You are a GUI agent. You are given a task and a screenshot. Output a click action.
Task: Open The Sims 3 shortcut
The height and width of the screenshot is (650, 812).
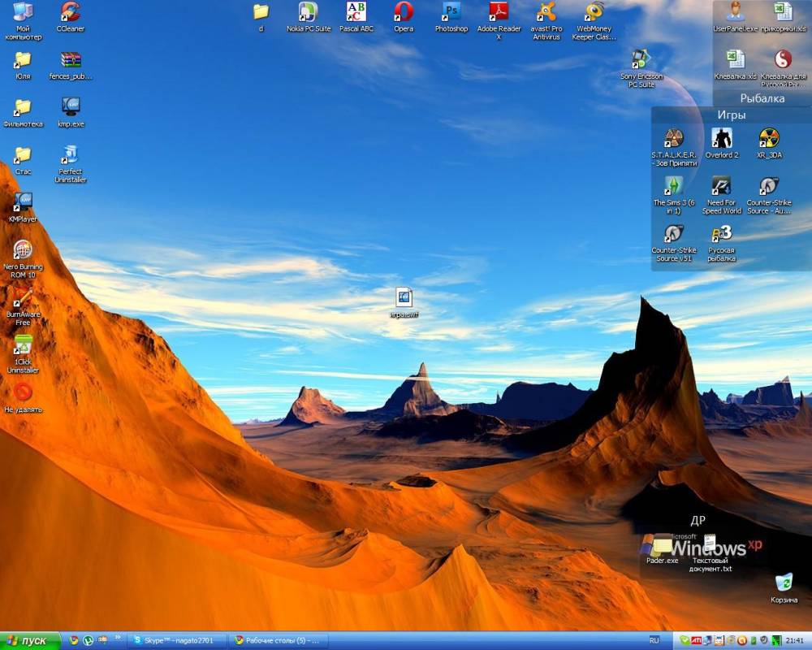click(x=673, y=187)
